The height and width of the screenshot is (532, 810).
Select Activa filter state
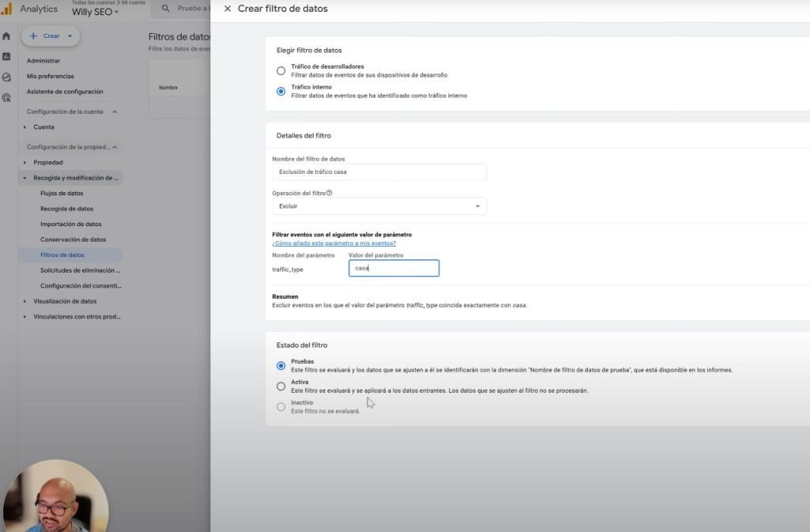click(x=281, y=387)
